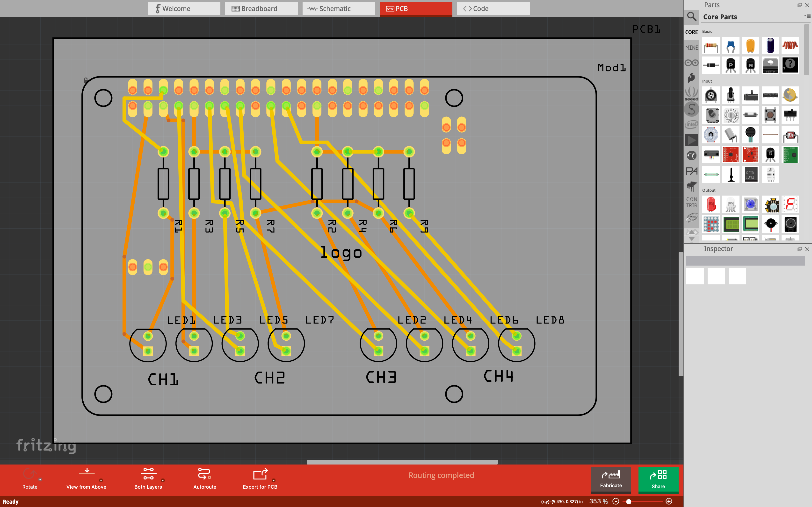Open the Rotate options dropdown arrow

[x=40, y=479]
